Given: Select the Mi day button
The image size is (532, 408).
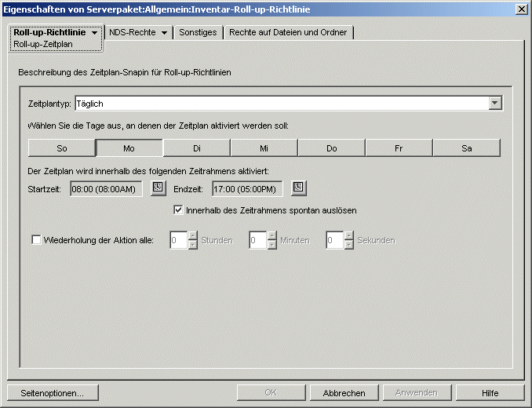Looking at the screenshot, I should point(264,148).
